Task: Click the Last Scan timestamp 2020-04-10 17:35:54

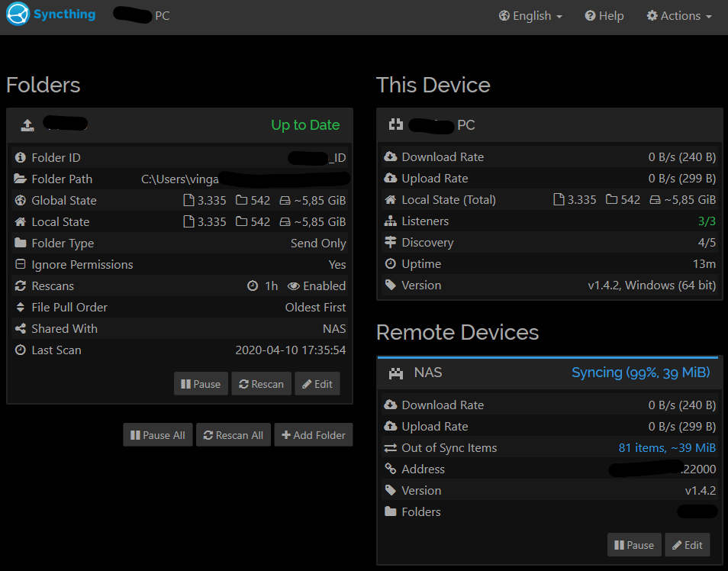Action: coord(291,350)
